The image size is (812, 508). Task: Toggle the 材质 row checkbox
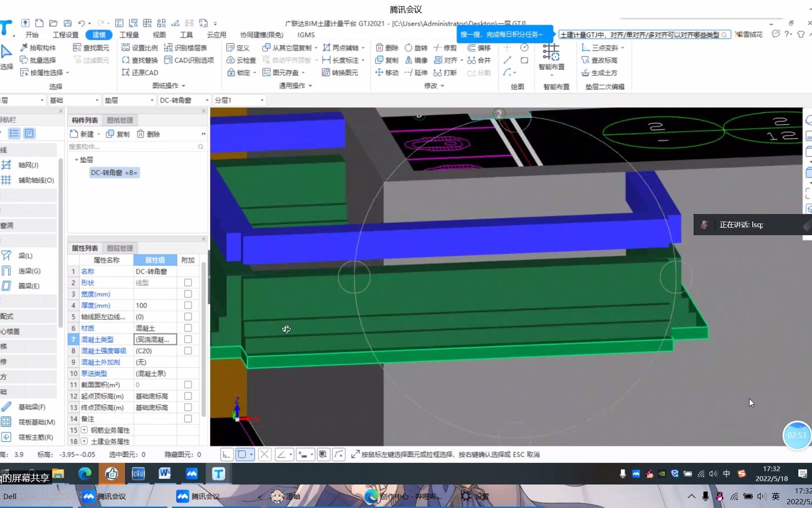[188, 328]
